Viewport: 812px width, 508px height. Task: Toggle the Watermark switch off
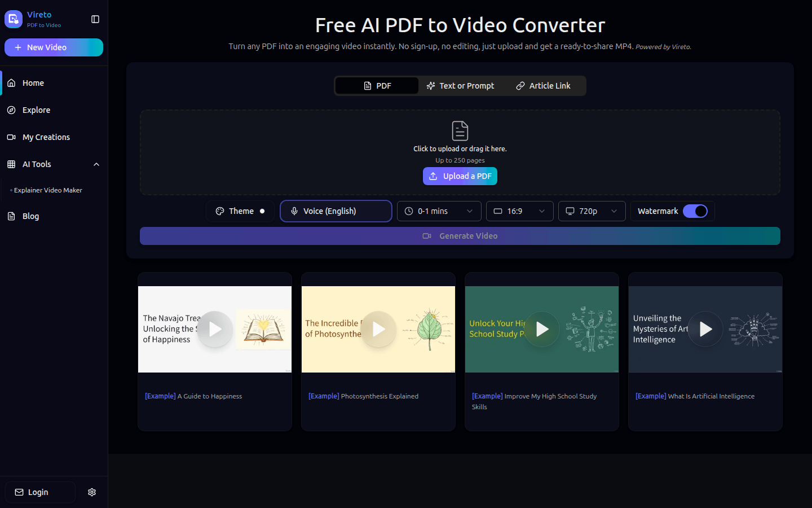695,211
